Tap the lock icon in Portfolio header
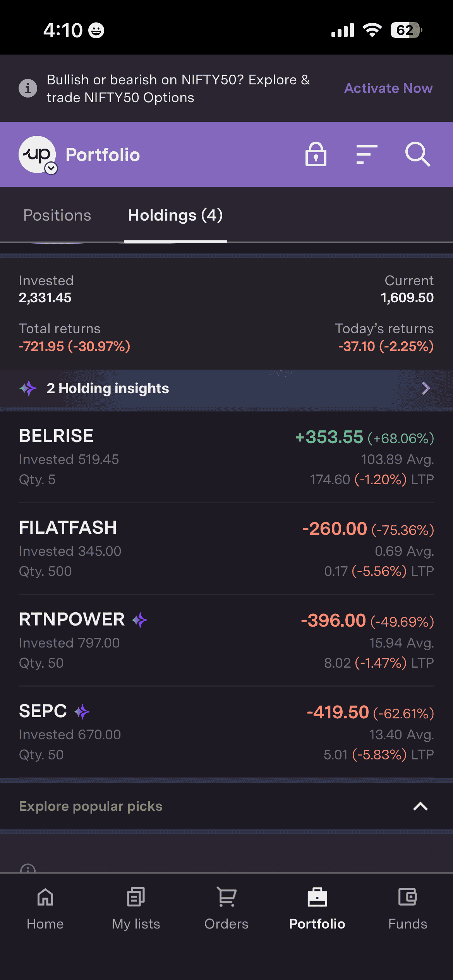 pos(316,154)
